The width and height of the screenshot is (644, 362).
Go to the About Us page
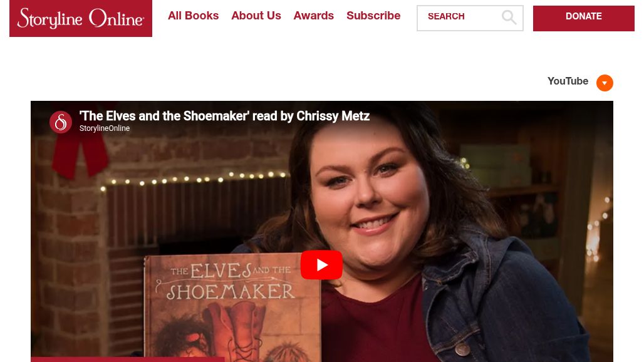click(256, 16)
